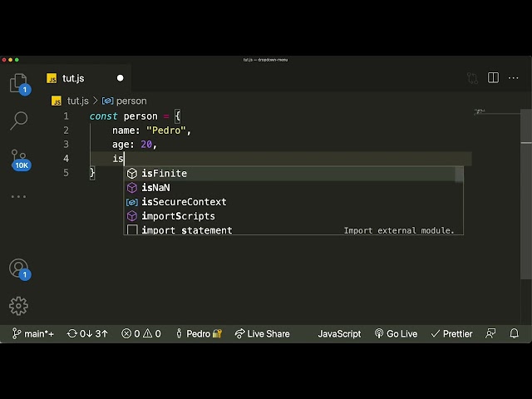Click the isSecureContext variable icon
Screen dimensions: 532x399
pos(132,202)
